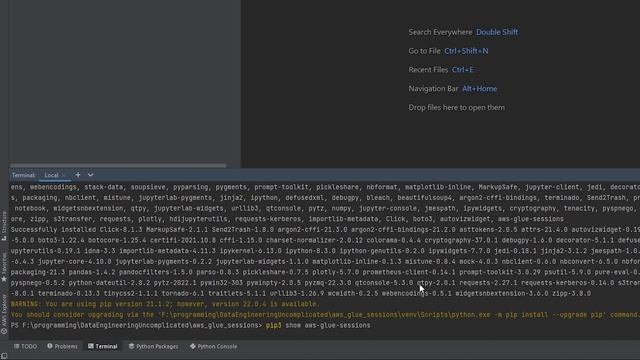This screenshot has height=360, width=640.
Task: Open the Problems tool window tab
Action: coord(62,346)
